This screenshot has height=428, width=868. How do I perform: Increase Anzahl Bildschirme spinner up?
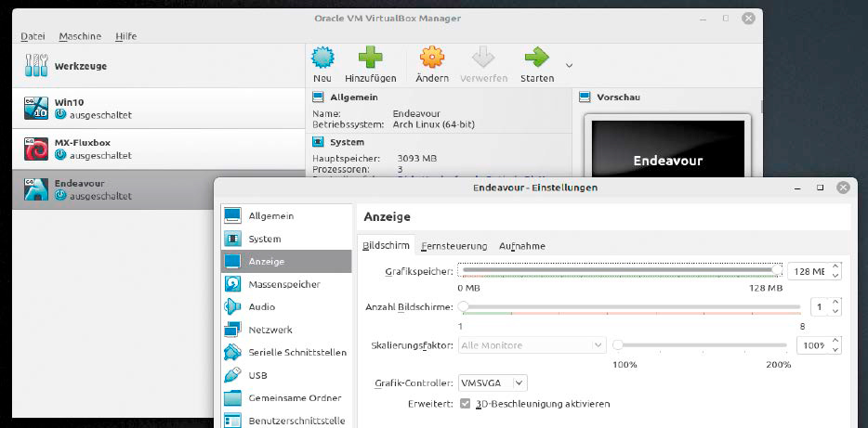[835, 303]
